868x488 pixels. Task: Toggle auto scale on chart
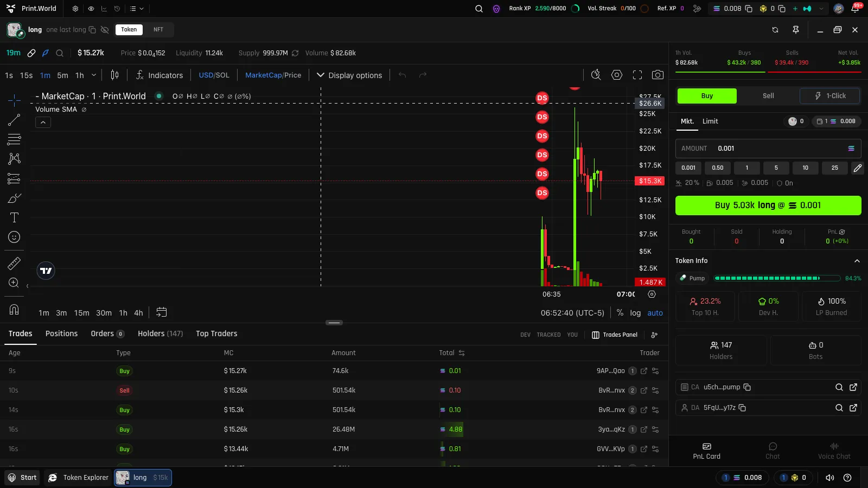655,313
